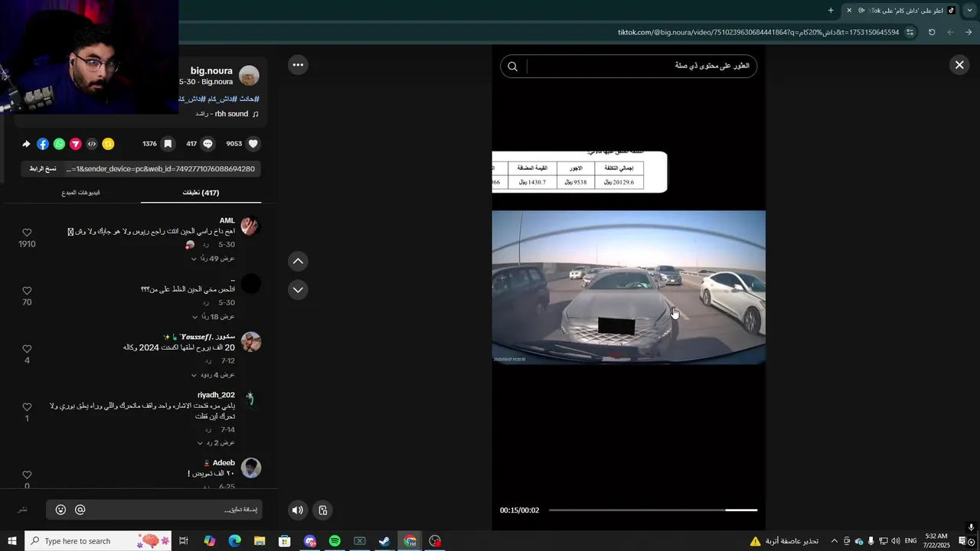Screen dimensions: 980x551
Task: Click the browser address bar URL
Action: click(758, 32)
